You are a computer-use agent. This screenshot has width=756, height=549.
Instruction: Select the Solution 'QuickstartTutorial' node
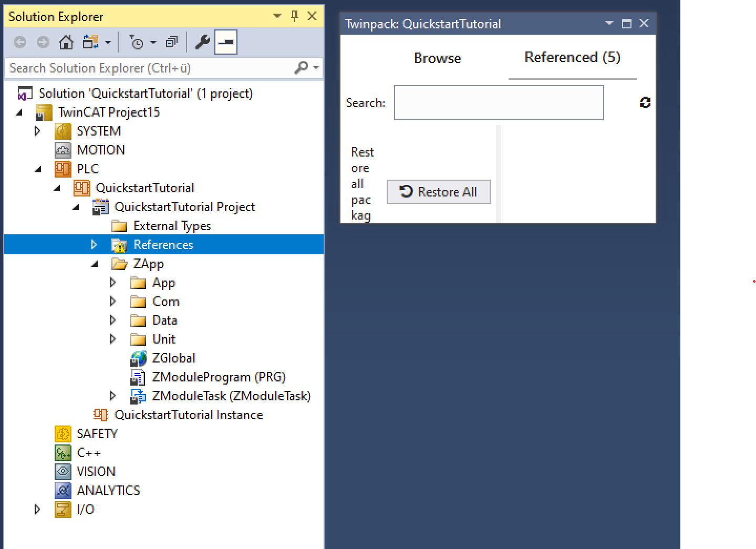135,94
